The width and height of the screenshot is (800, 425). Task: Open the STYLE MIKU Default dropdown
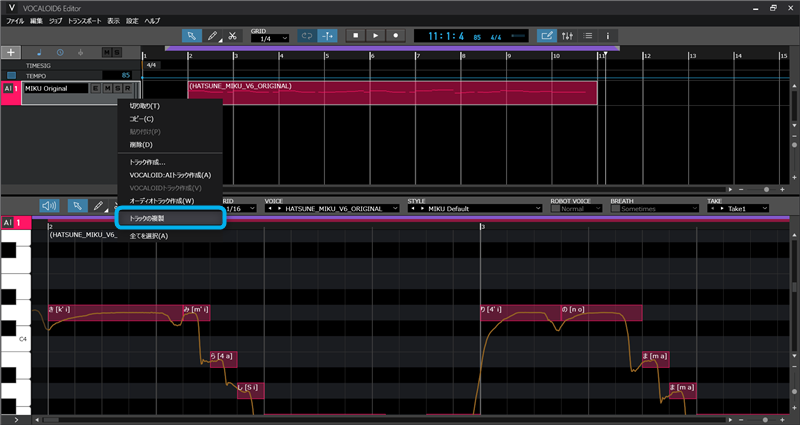click(475, 209)
